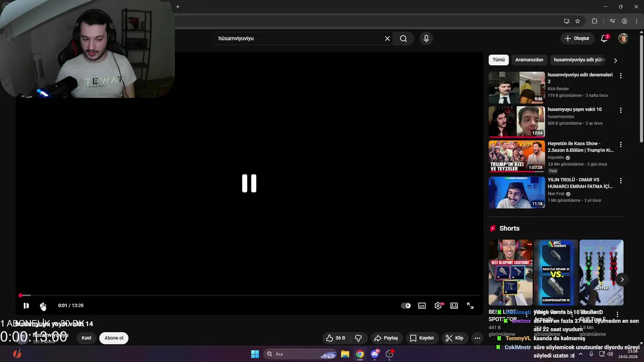Open Google Chrome from the taskbar
This screenshot has width=644, height=362.
tap(360, 354)
